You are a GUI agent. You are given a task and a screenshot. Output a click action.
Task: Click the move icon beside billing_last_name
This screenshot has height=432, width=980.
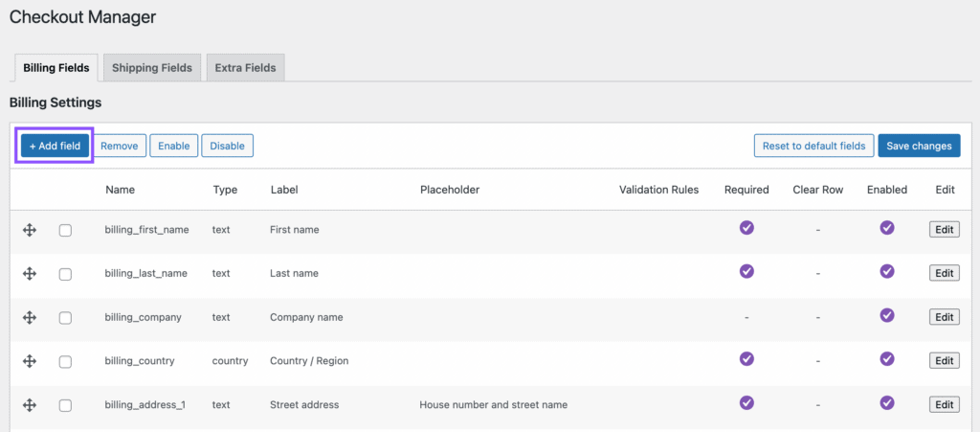coord(30,274)
